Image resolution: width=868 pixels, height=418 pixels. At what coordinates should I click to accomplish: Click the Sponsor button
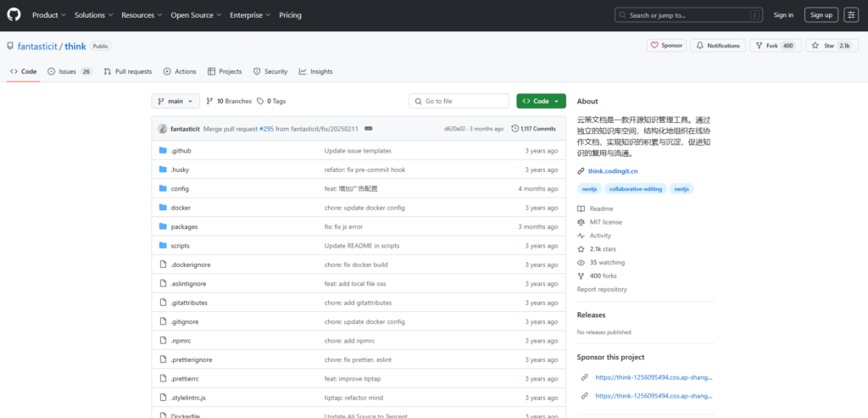[665, 46]
